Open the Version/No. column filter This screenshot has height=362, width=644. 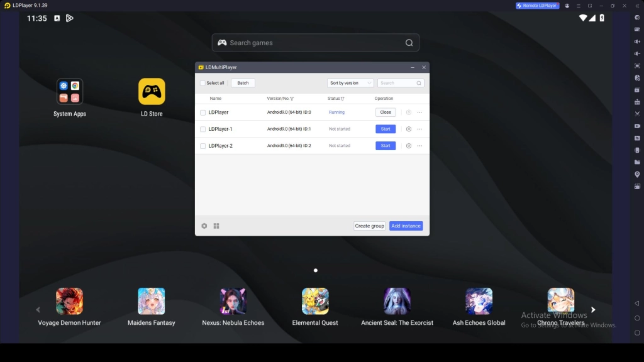(292, 99)
